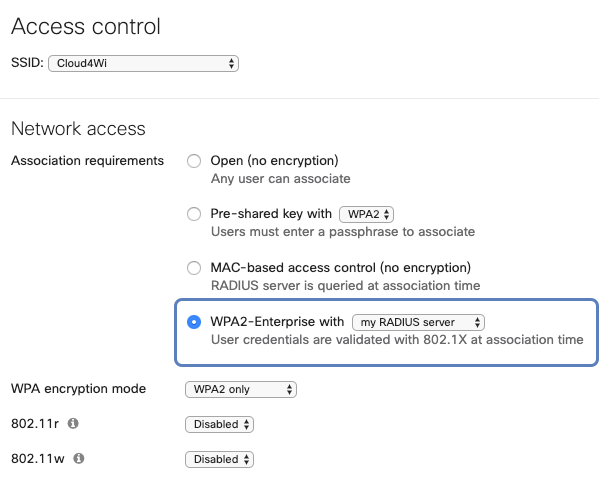Click the "WPA2-Enterprise with" option label
The height and width of the screenshot is (478, 599).
click(x=277, y=322)
